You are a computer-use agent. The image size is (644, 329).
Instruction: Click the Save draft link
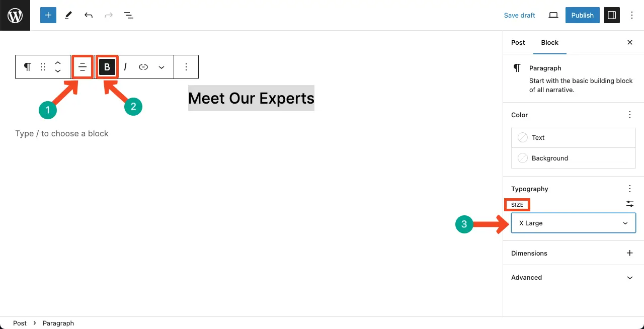[519, 15]
